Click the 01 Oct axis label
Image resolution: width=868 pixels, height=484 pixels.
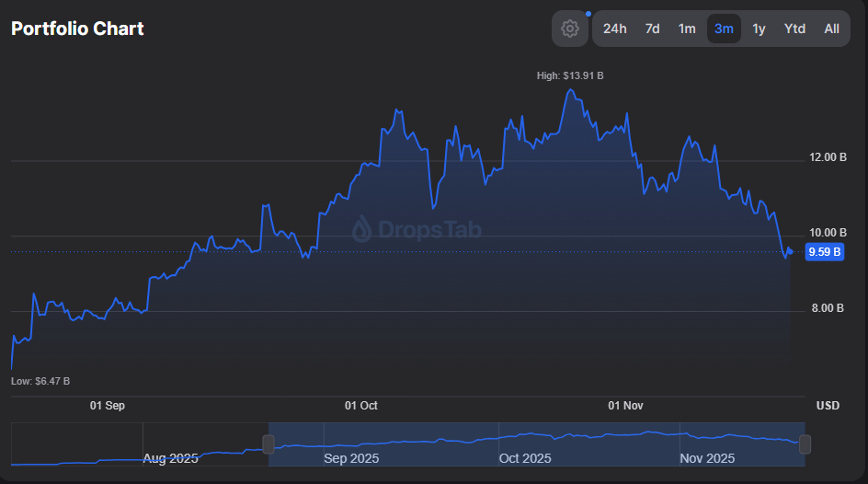coord(361,406)
